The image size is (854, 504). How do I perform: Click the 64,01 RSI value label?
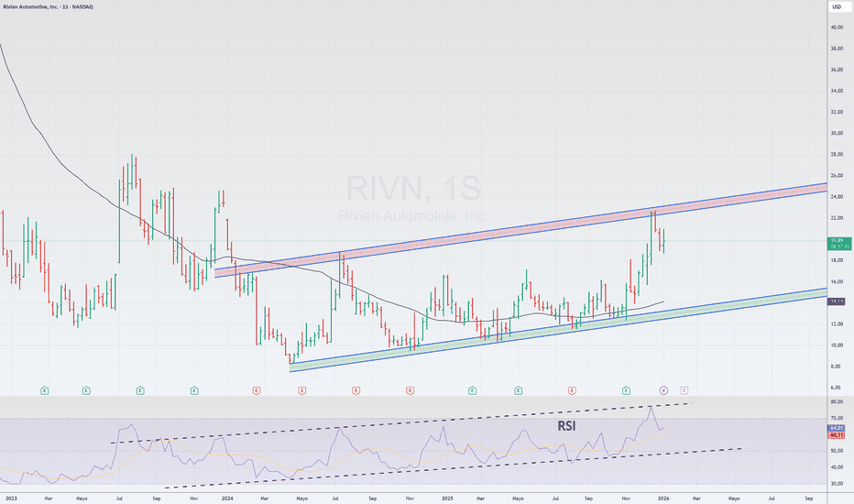tap(837, 428)
